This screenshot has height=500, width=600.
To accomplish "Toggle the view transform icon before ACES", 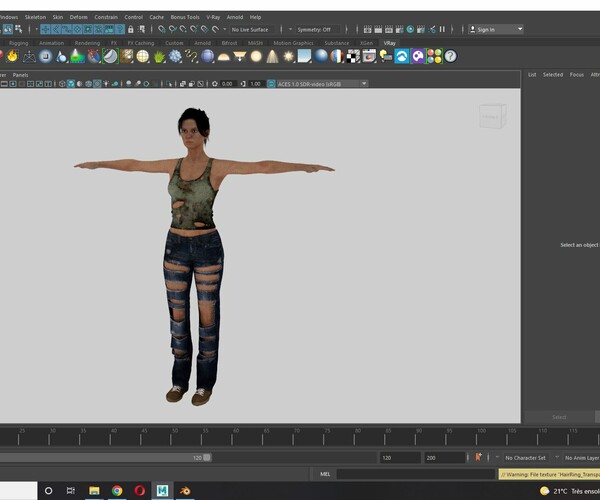I will (271, 84).
